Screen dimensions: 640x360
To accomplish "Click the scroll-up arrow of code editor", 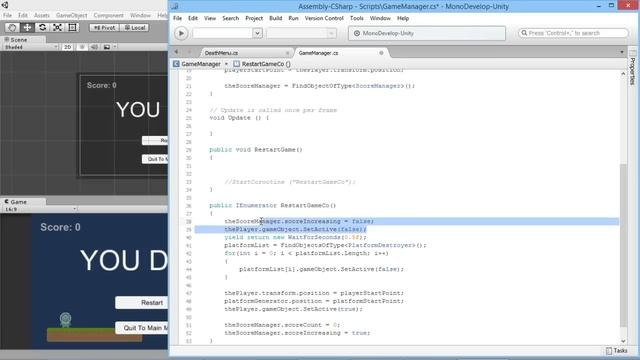I will (x=623, y=74).
